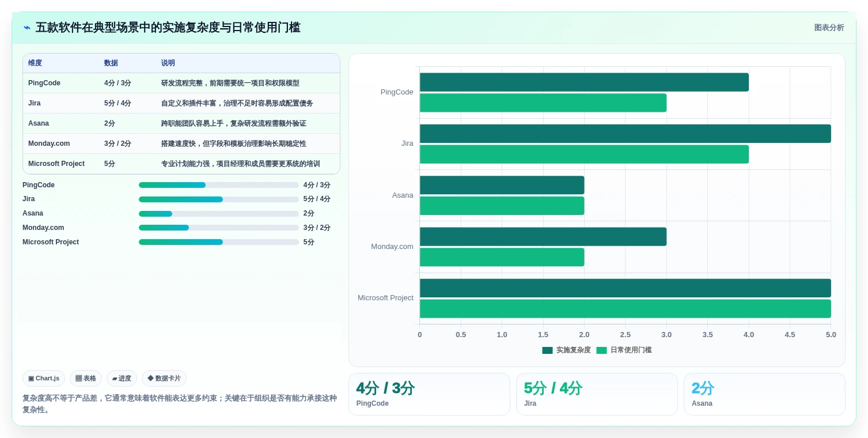Select the 数据卡片 tag chip
Screen dimensions: 868x438
pos(164,379)
